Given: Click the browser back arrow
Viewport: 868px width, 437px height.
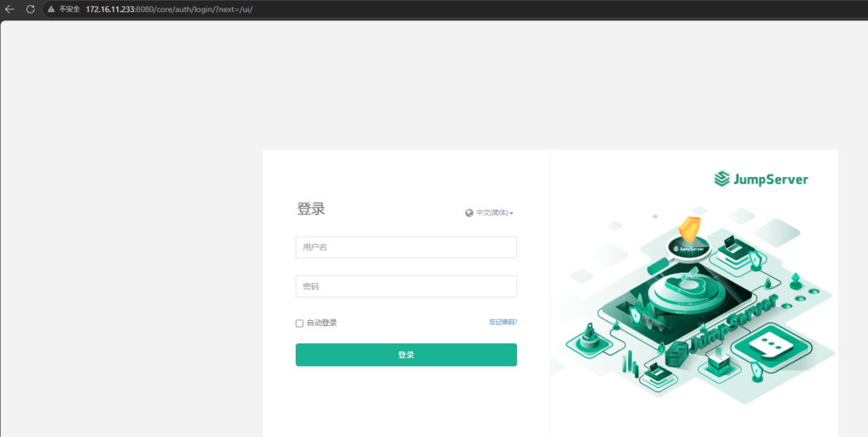Looking at the screenshot, I should pos(10,8).
